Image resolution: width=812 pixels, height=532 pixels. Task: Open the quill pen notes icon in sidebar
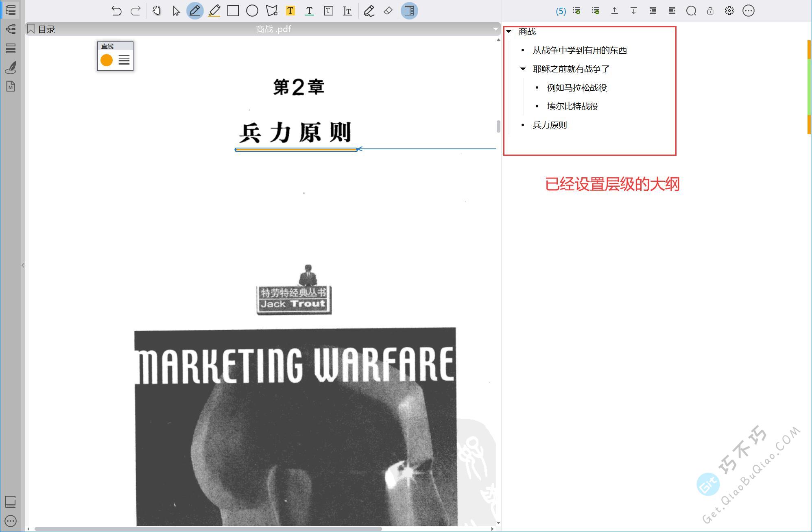point(11,67)
